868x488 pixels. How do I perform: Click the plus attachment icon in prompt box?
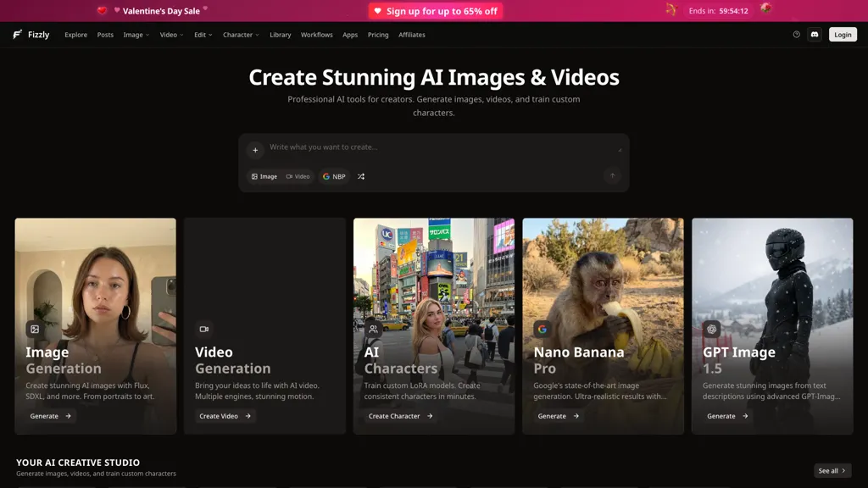[x=255, y=150]
